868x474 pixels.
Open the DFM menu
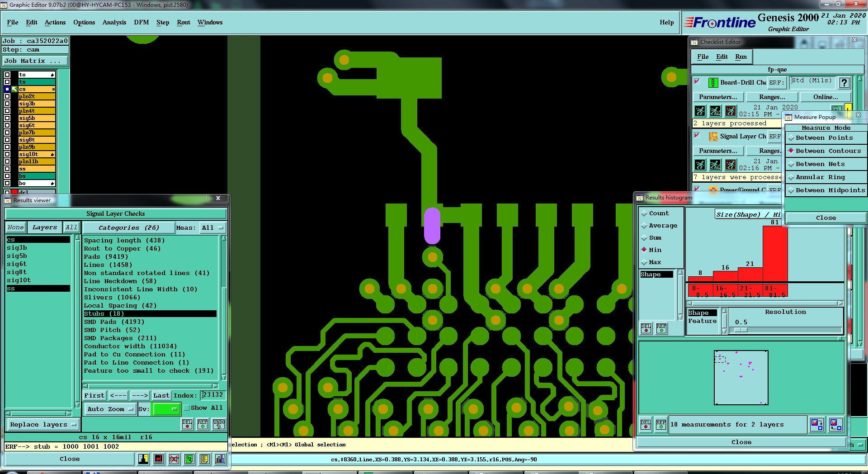(x=142, y=22)
